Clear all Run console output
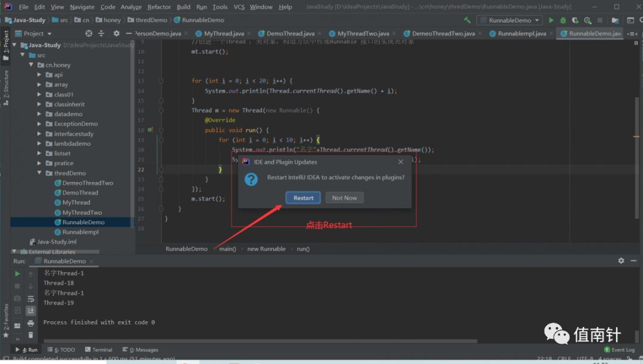Screen dimensions: 643x364 [x=30, y=335]
